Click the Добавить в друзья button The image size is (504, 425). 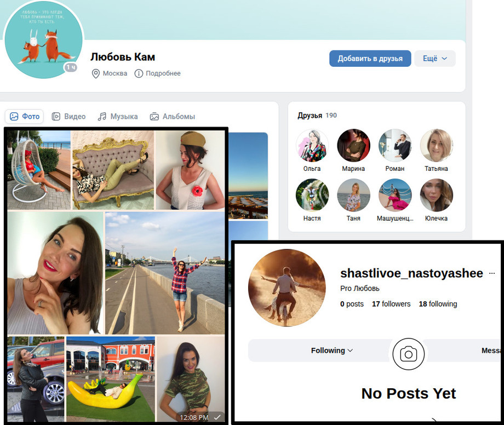[x=370, y=59]
